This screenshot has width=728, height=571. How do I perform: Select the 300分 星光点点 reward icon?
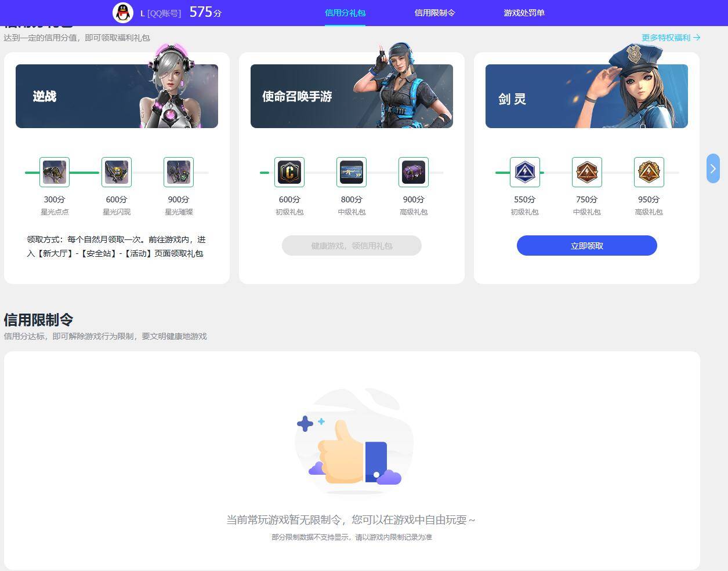tap(54, 172)
